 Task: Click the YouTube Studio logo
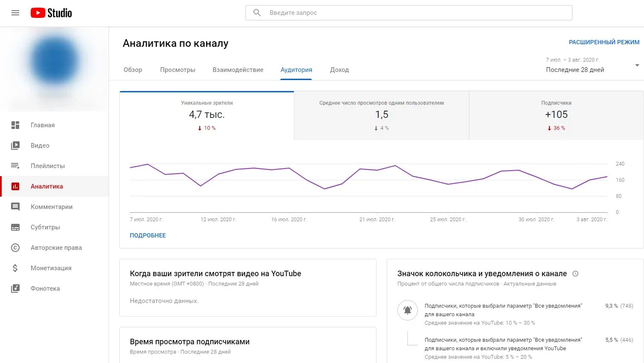coord(51,13)
